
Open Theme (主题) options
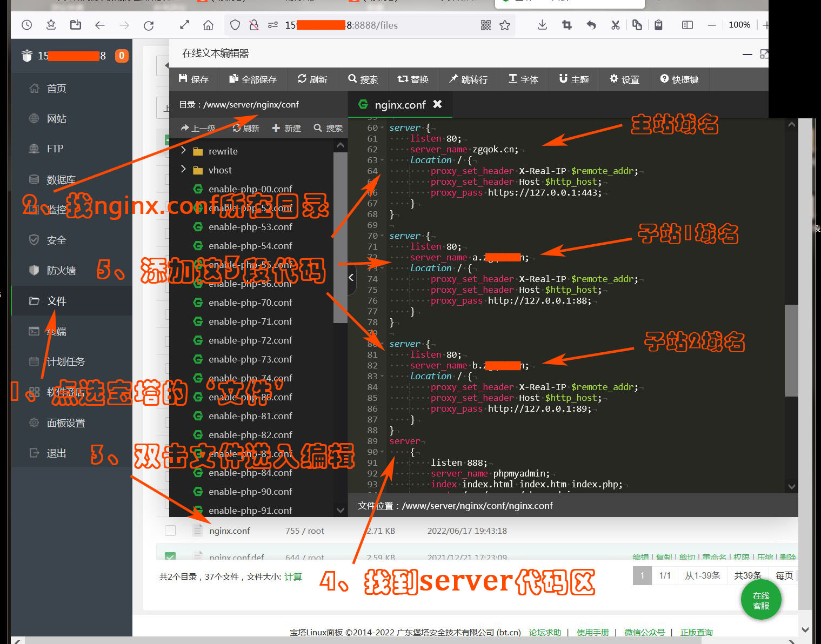pos(573,79)
